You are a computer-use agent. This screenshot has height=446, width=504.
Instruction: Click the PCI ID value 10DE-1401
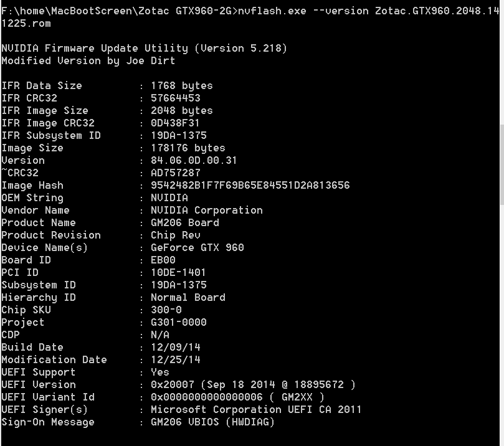tap(178, 272)
